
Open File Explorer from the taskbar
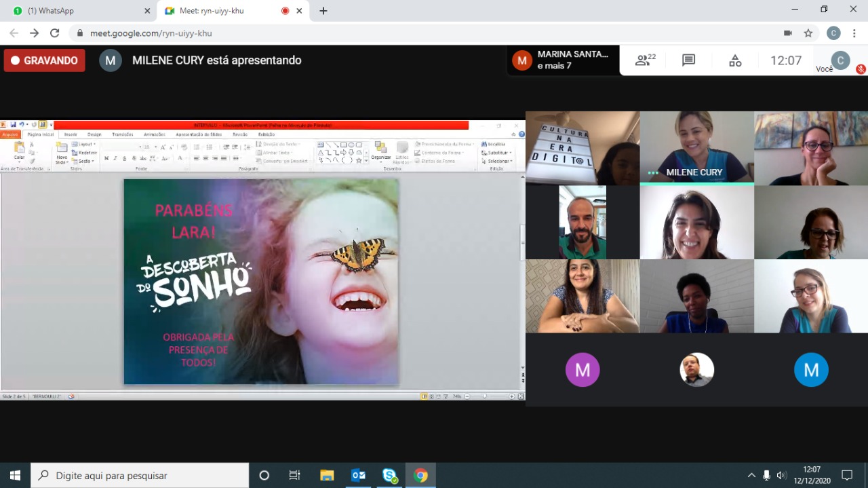327,475
